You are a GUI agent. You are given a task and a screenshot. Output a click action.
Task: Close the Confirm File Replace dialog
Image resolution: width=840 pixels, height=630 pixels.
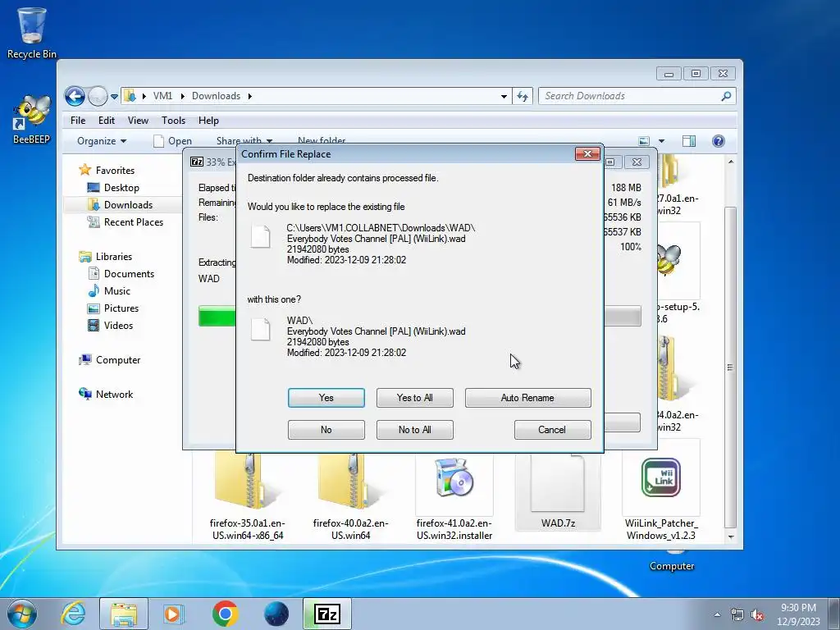[x=587, y=154]
